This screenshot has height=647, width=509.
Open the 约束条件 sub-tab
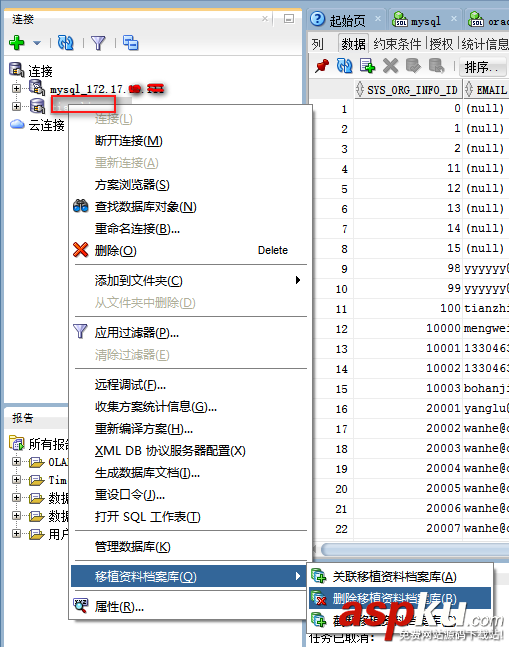pyautogui.click(x=397, y=44)
